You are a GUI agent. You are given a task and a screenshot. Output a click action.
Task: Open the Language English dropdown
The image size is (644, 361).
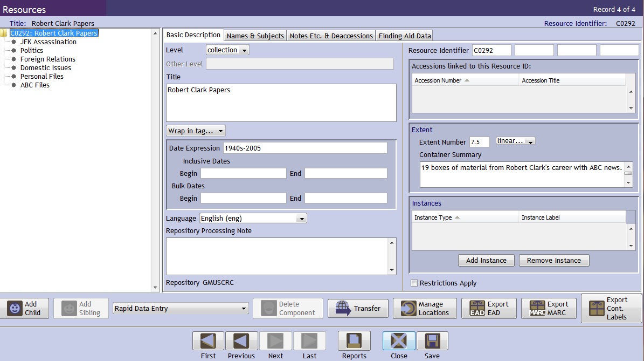[x=253, y=219]
